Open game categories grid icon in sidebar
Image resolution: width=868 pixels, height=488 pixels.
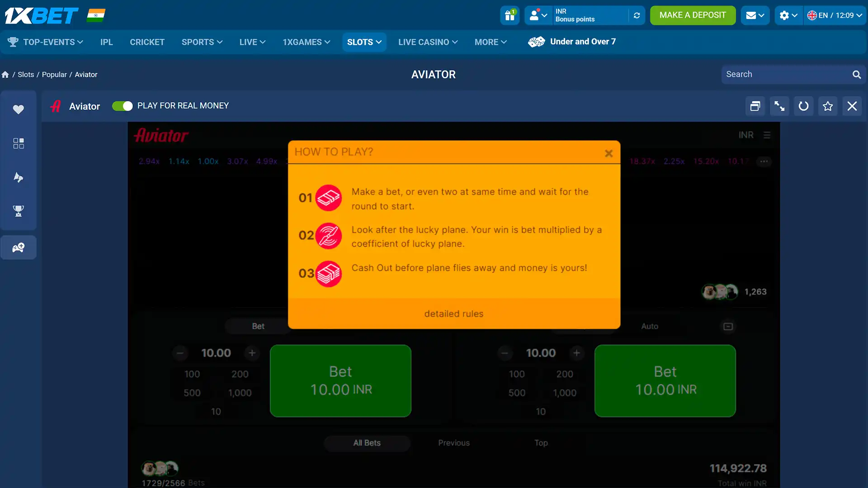[19, 143]
